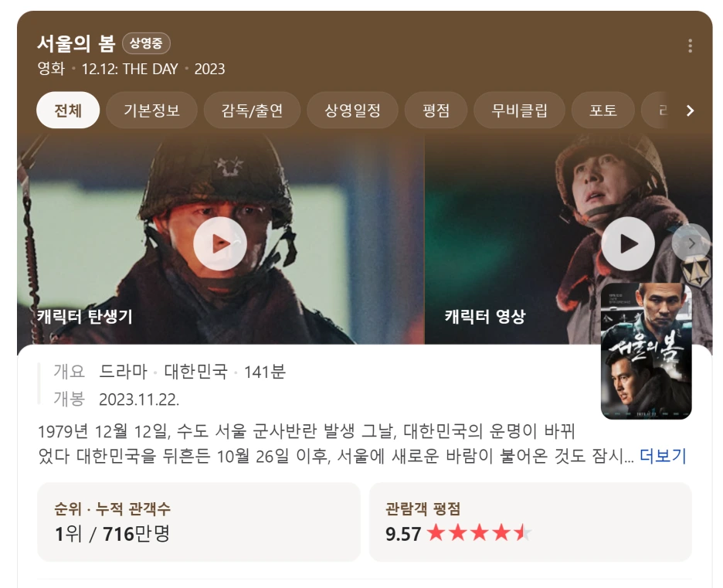Open the 상영일정 tab
This screenshot has width=723, height=588.
[352, 110]
